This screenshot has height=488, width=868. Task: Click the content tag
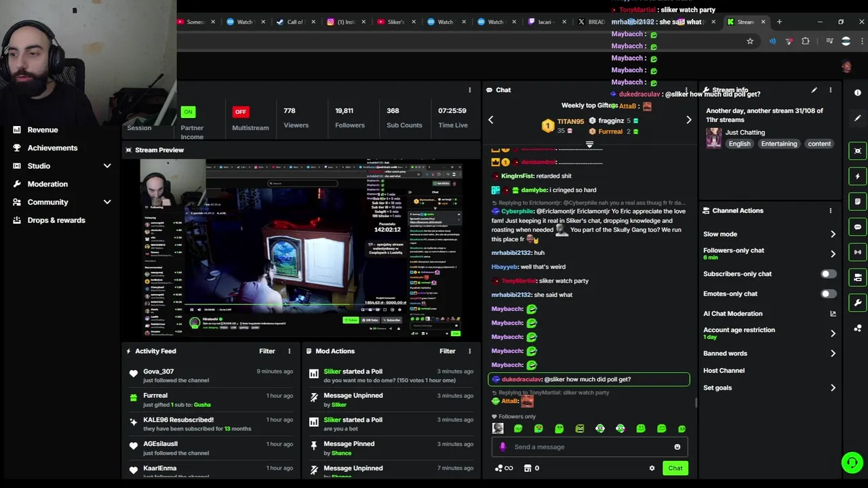click(x=819, y=144)
